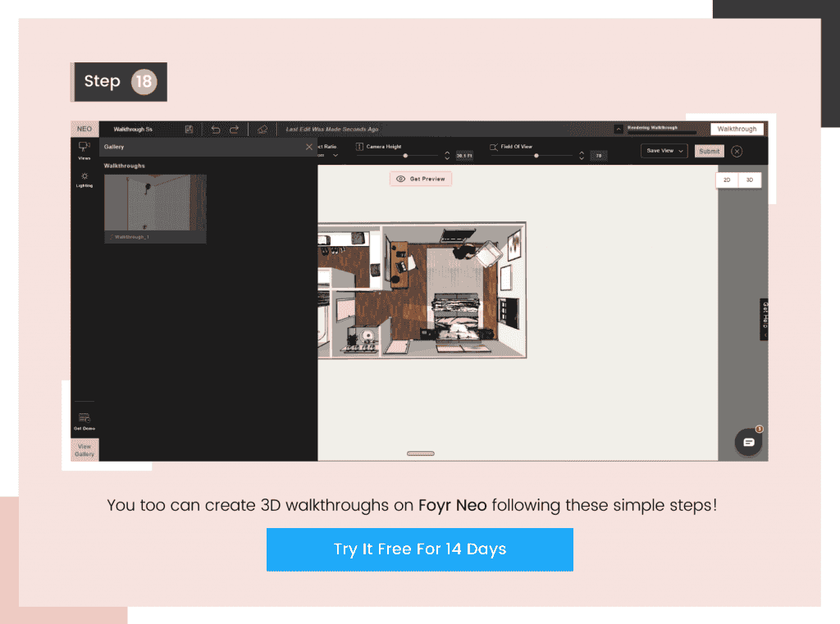
Task: Save the project using the save icon
Action: 190,129
